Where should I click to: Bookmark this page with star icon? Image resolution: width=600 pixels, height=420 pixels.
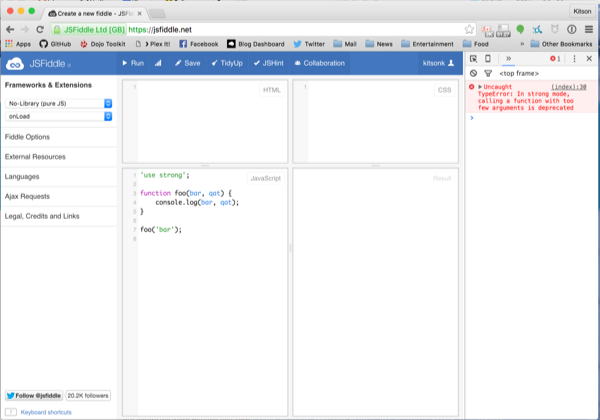(469, 29)
